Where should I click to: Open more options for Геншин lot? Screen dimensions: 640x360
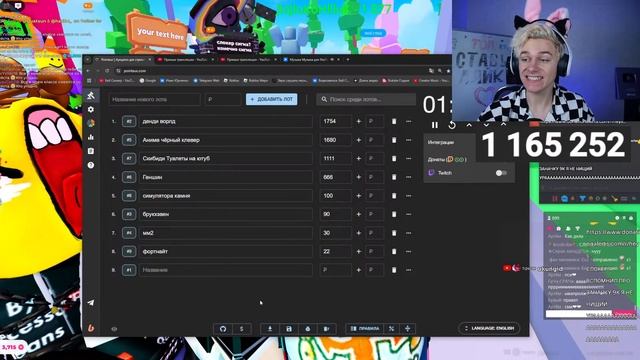[409, 177]
